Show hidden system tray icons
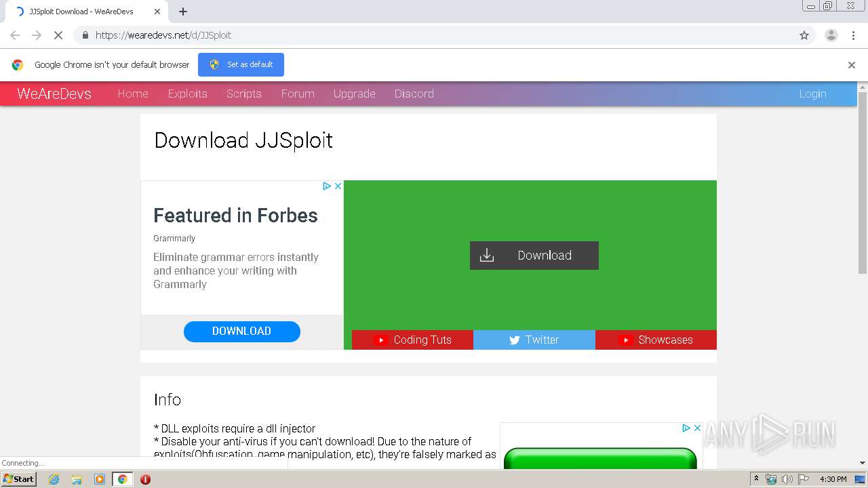This screenshot has height=488, width=868. (x=757, y=479)
